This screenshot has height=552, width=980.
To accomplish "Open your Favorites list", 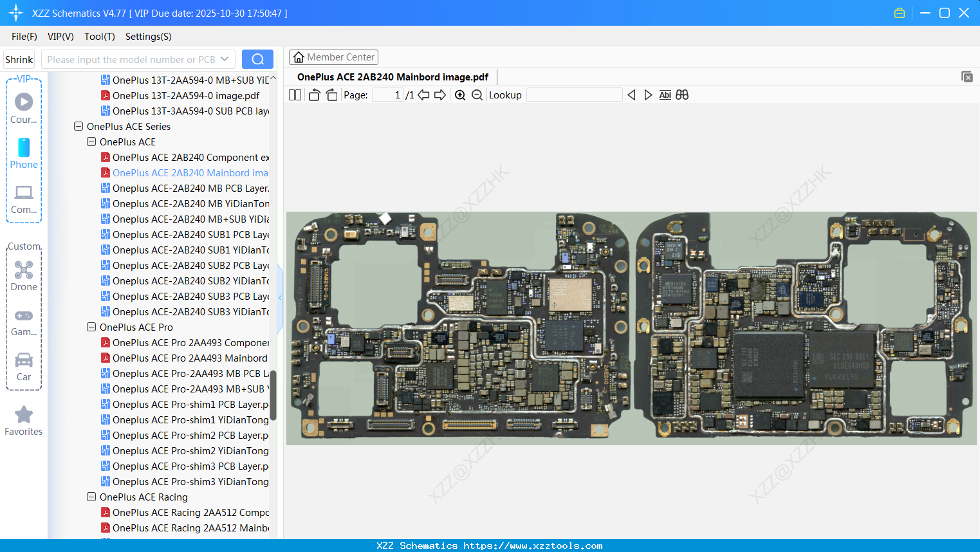I will [x=24, y=420].
